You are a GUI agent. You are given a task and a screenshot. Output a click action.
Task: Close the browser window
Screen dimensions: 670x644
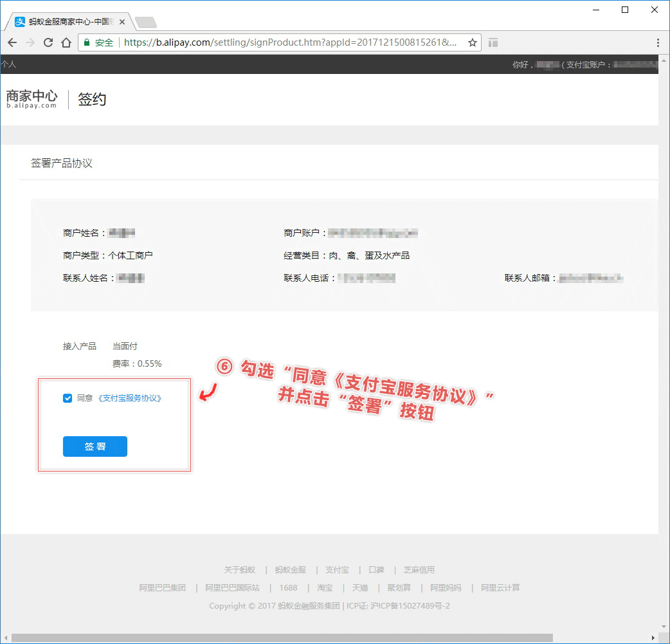(x=654, y=10)
